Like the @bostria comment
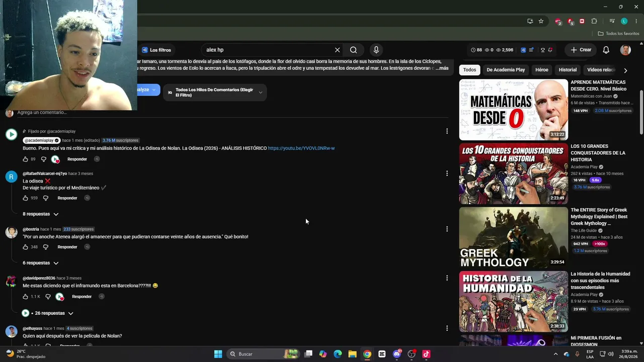644x362 pixels. tap(26, 247)
